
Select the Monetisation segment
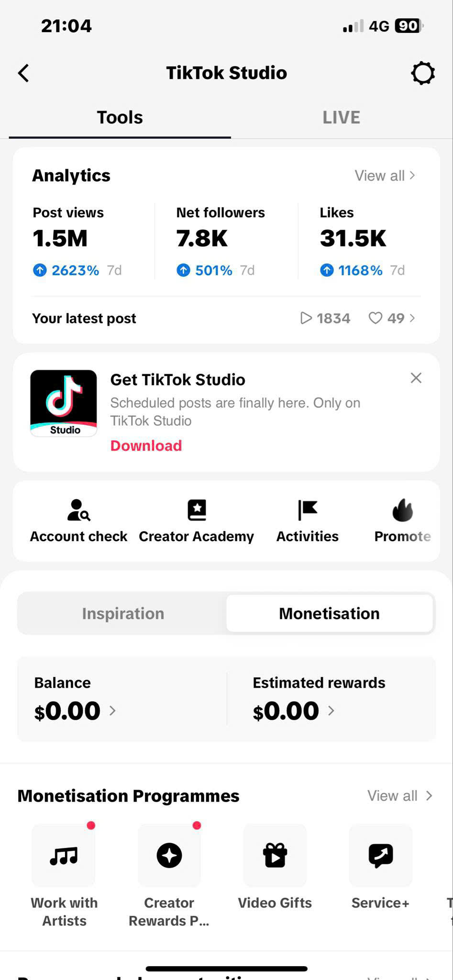pyautogui.click(x=329, y=613)
